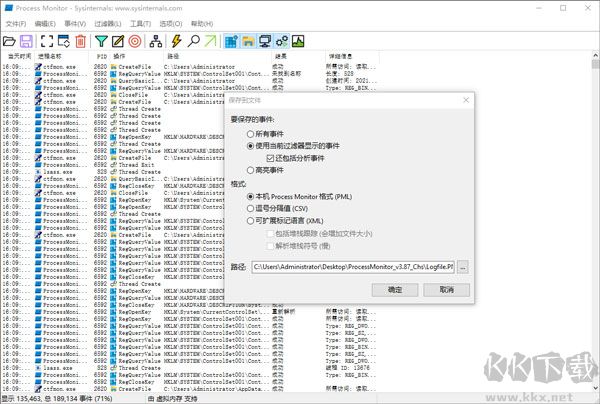The width and height of the screenshot is (600, 404).
Task: Toggle the Show File System activity icon
Action: point(248,41)
